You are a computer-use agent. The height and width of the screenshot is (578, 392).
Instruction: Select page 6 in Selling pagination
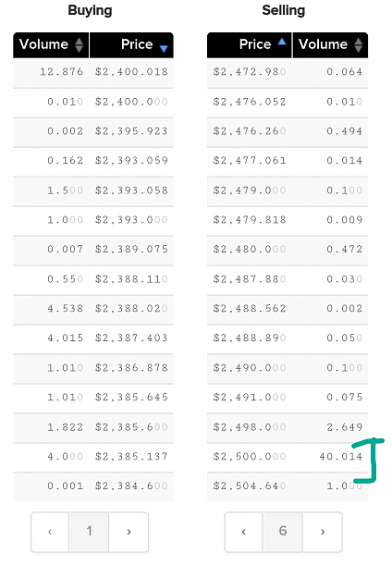(x=283, y=532)
